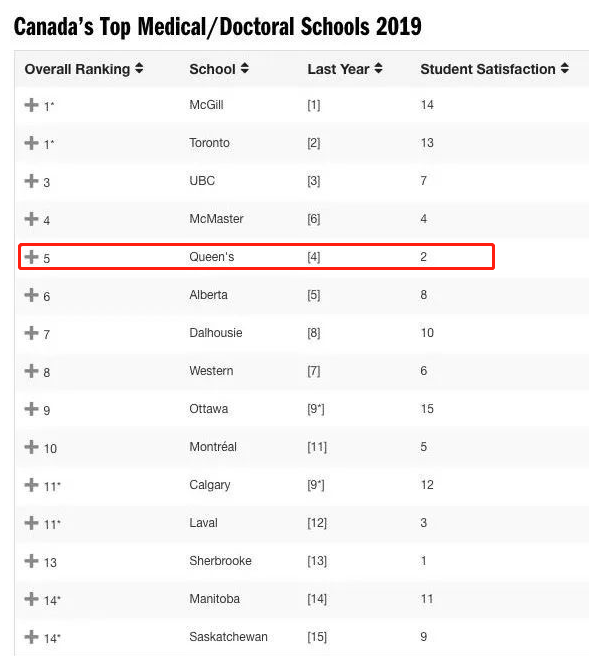591x656 pixels.
Task: Sort table by Overall Ranking arrows
Action: coord(139,68)
